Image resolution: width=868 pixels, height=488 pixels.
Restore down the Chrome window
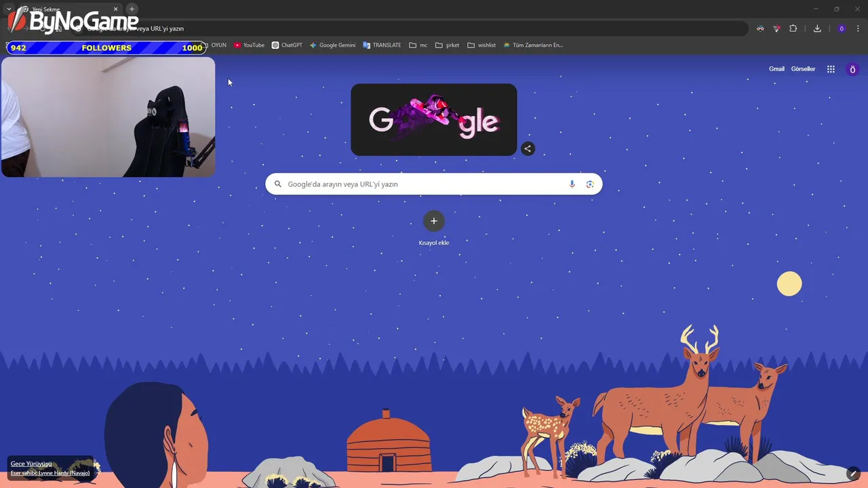836,9
